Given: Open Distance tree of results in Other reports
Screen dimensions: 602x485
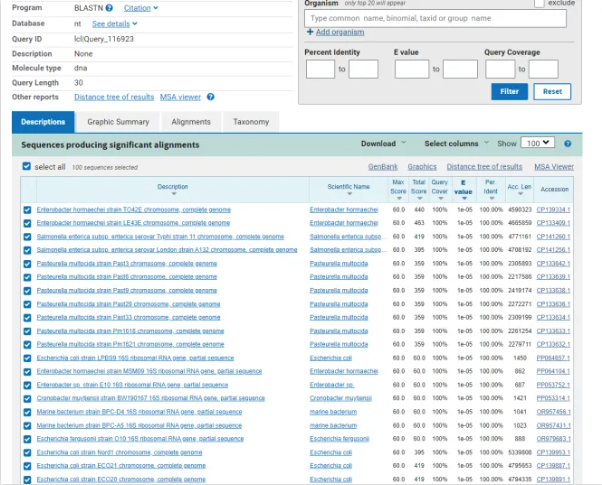Looking at the screenshot, I should coord(114,97).
